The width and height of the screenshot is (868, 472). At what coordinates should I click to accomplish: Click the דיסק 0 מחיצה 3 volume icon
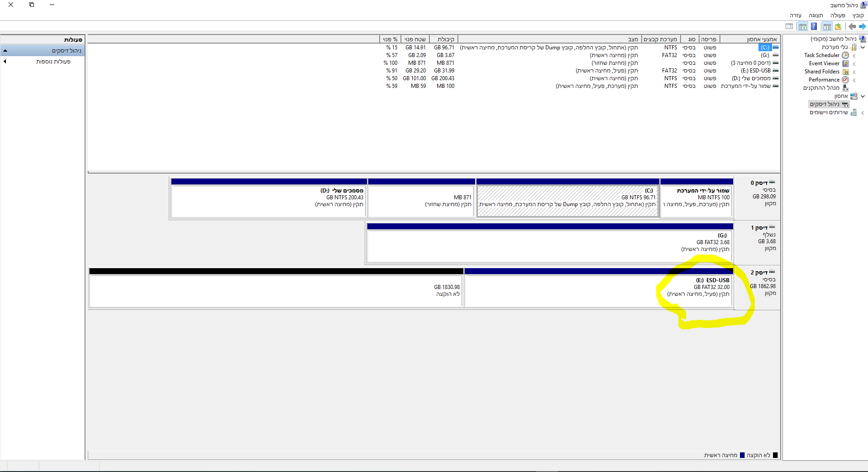point(776,63)
